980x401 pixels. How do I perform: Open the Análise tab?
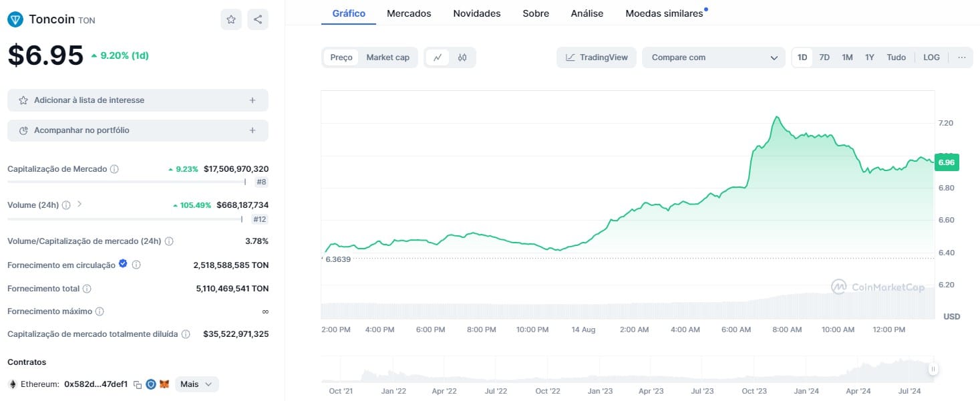tap(587, 13)
